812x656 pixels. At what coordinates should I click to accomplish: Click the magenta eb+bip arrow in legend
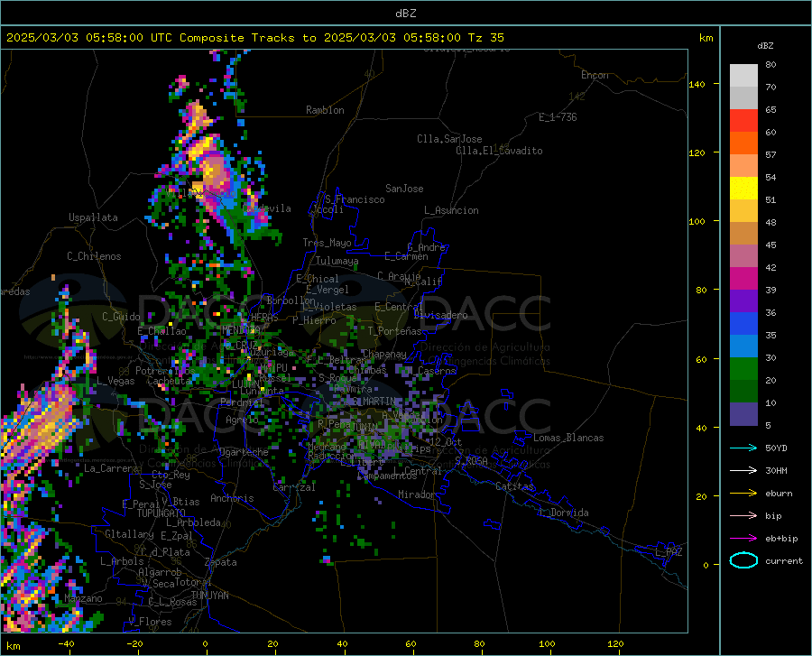click(743, 539)
